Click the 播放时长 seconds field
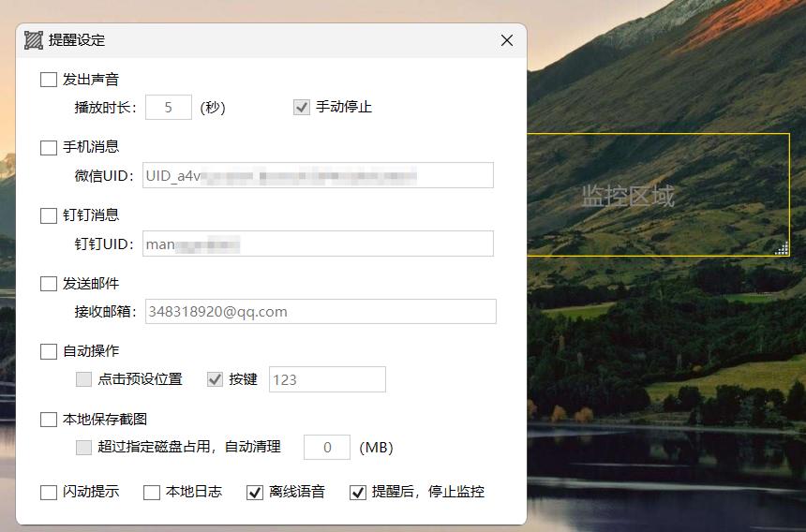 point(169,107)
